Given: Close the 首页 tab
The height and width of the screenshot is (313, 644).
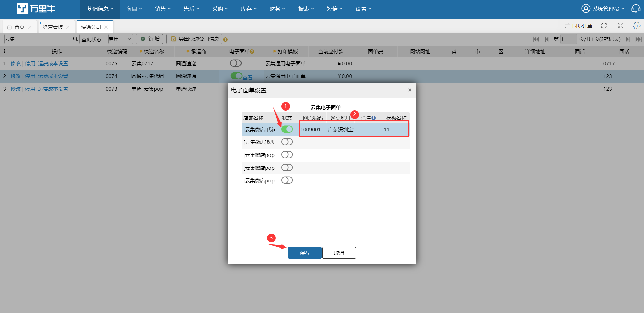Looking at the screenshot, I should click(x=30, y=27).
